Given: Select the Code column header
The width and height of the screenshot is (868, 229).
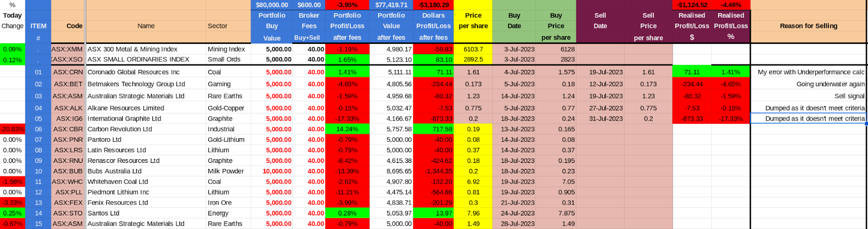Looking at the screenshot, I should pos(68,26).
